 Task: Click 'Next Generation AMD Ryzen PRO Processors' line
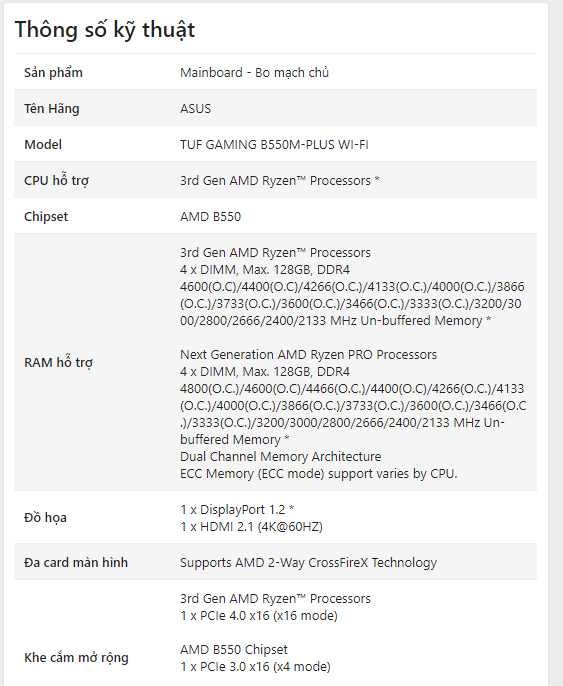[x=308, y=354]
